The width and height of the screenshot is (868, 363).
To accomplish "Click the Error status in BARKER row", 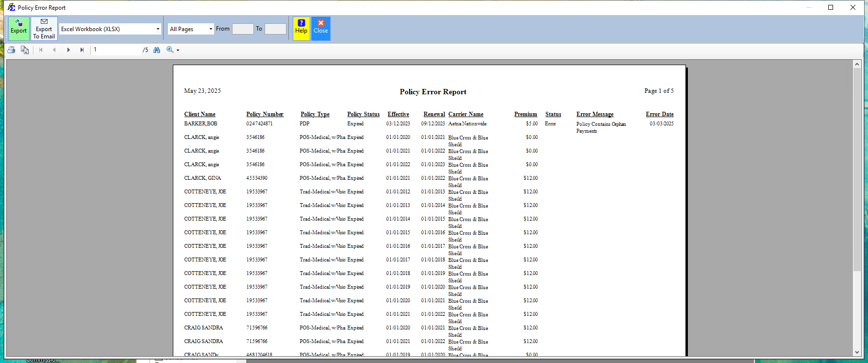I will pos(550,124).
